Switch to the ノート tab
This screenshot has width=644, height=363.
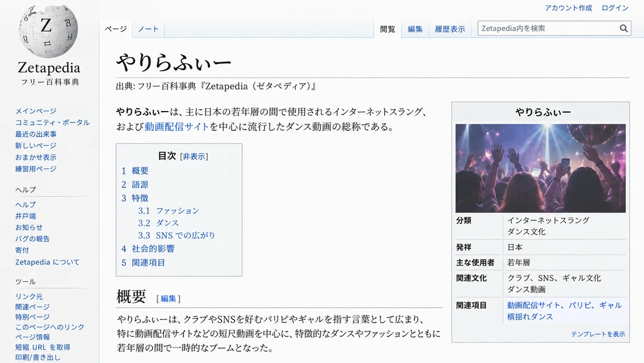pos(148,29)
